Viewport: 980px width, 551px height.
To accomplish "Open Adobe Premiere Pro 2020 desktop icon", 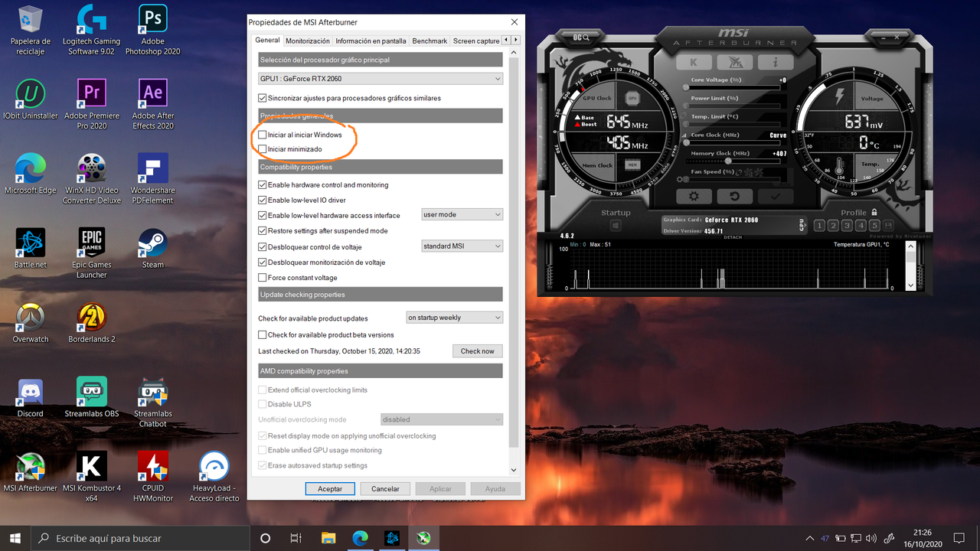I will [92, 105].
